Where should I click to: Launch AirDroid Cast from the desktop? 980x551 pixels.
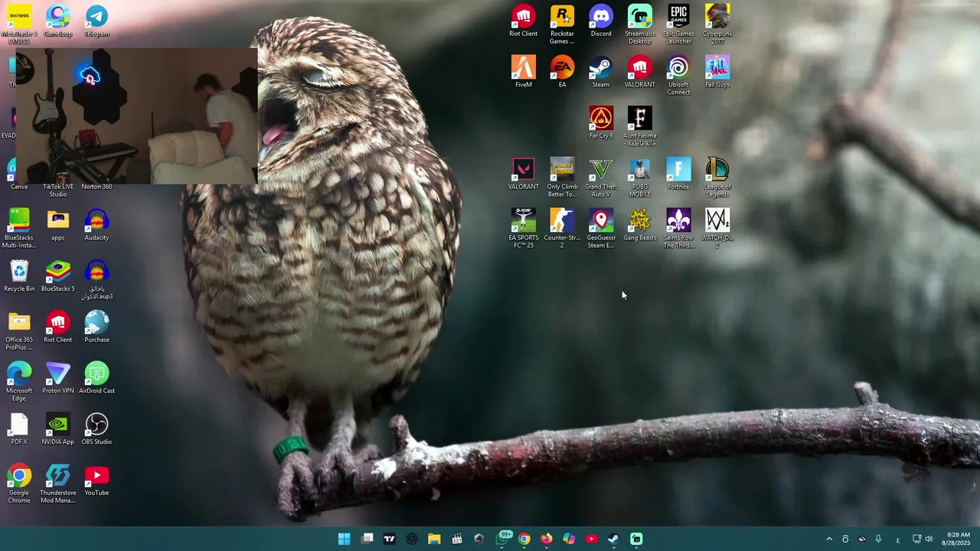click(x=96, y=378)
